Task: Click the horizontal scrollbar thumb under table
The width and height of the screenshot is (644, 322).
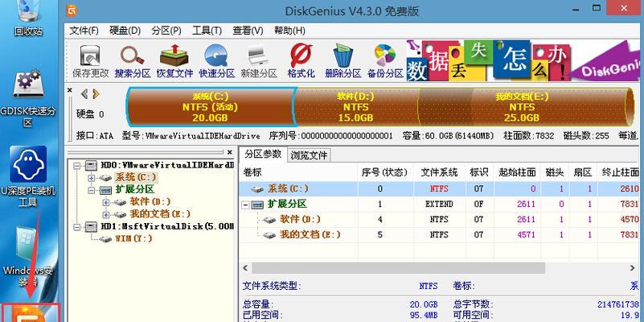Action: [x=399, y=268]
